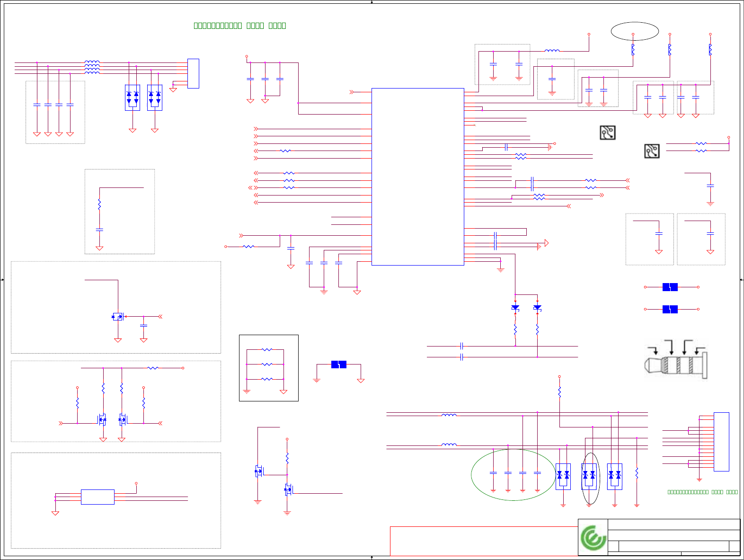Select the horizontal inductor above the main IC

click(x=552, y=51)
